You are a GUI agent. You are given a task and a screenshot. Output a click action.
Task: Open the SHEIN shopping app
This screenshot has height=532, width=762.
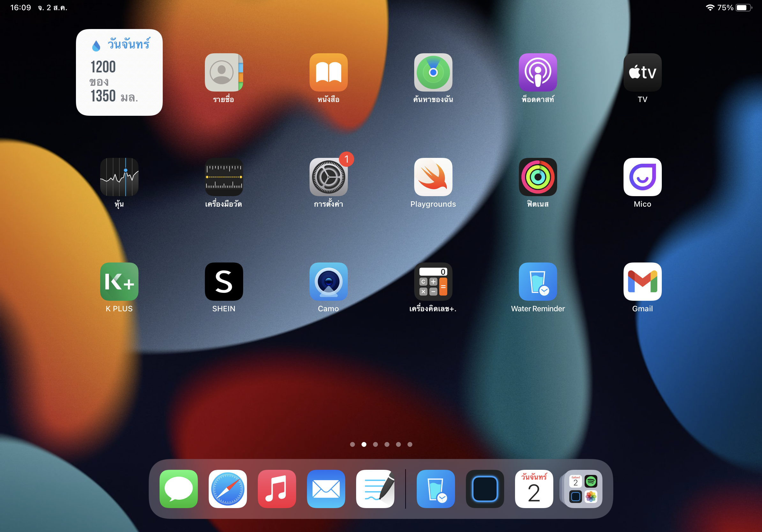tap(224, 281)
